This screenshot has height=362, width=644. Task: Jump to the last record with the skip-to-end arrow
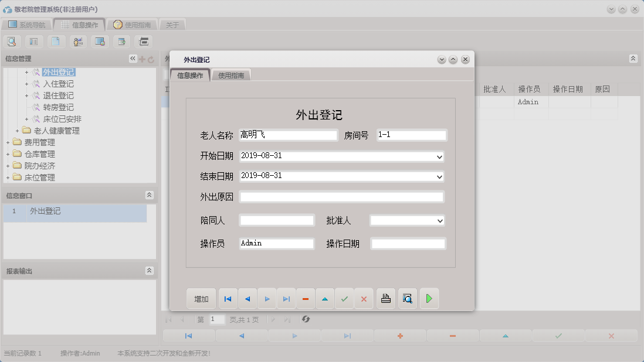pyautogui.click(x=286, y=298)
